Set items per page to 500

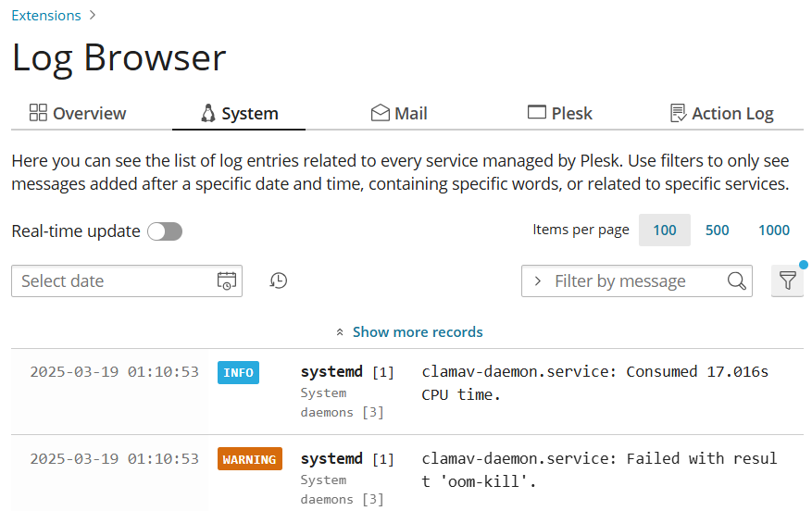718,231
